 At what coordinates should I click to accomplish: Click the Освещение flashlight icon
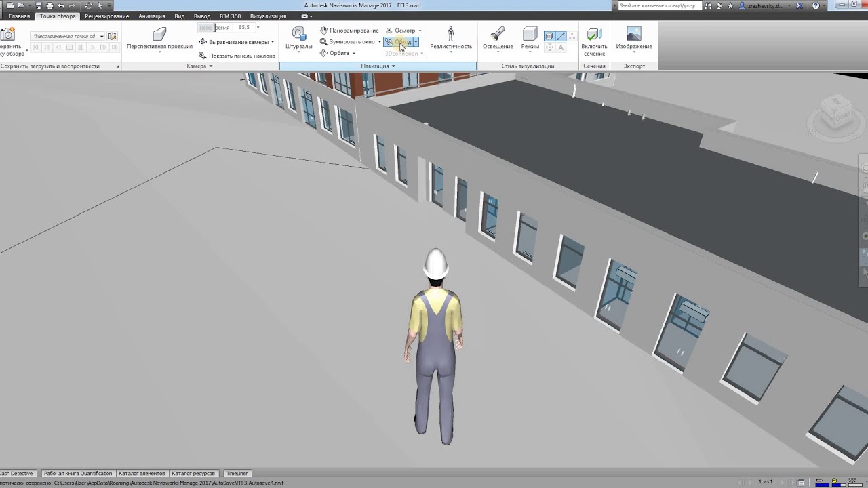pos(498,34)
